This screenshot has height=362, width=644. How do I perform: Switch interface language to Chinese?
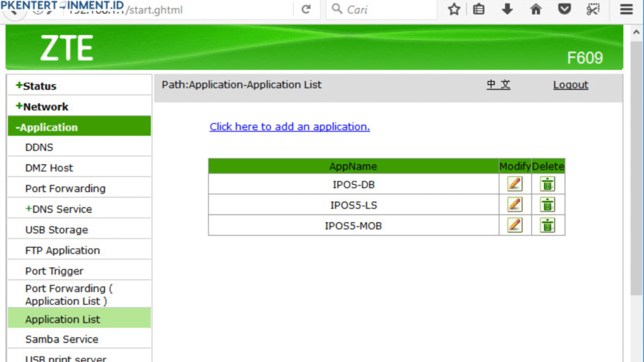498,84
